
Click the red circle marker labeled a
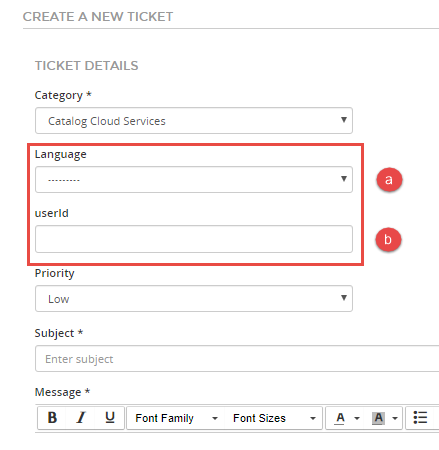pyautogui.click(x=389, y=180)
